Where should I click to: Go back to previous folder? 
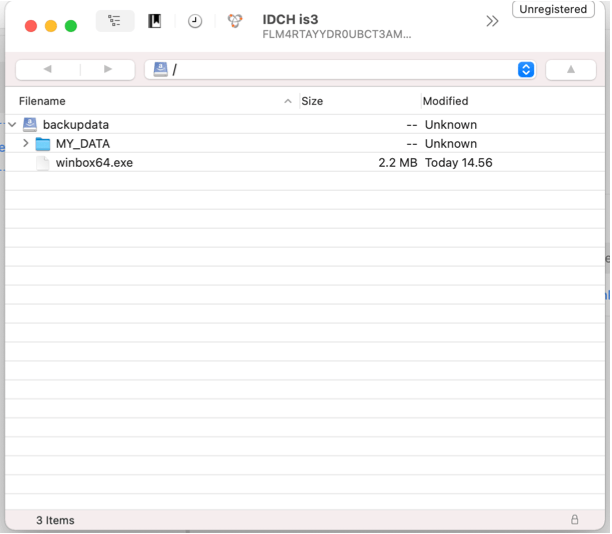point(48,69)
